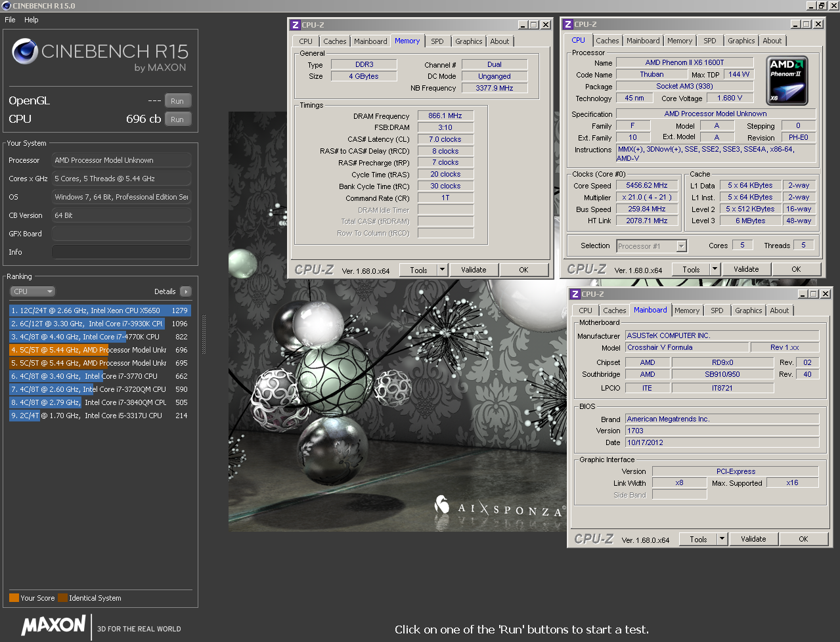Open the Help menu in Cinebench
This screenshot has width=840, height=642.
32,20
